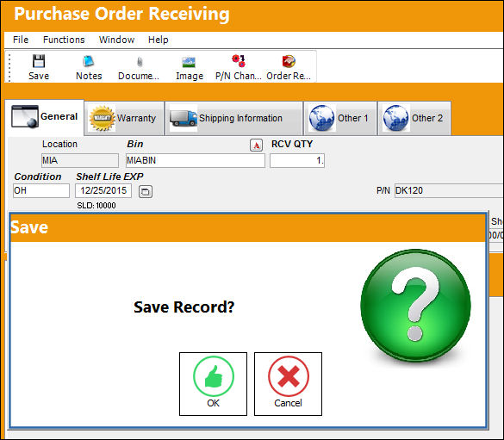
Task: Switch to the Other 1 tab
Action: point(340,118)
